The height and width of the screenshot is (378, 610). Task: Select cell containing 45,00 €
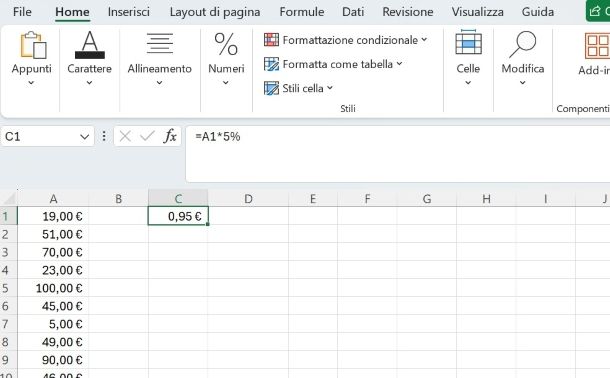(53, 306)
